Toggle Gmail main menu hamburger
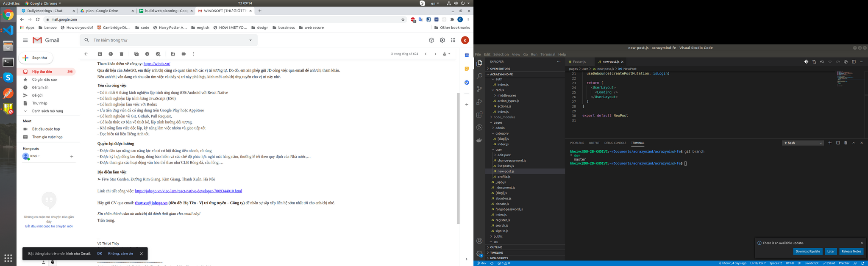 click(x=25, y=40)
